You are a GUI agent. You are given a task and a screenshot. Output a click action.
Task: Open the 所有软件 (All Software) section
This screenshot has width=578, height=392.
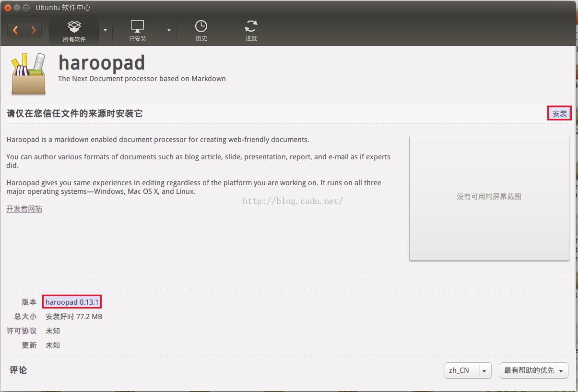click(x=74, y=31)
